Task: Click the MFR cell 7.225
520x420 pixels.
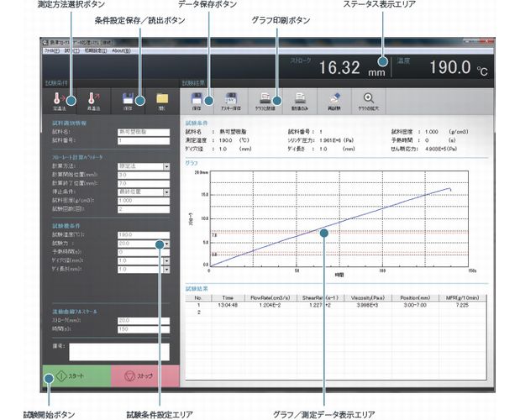Action: 462,305
